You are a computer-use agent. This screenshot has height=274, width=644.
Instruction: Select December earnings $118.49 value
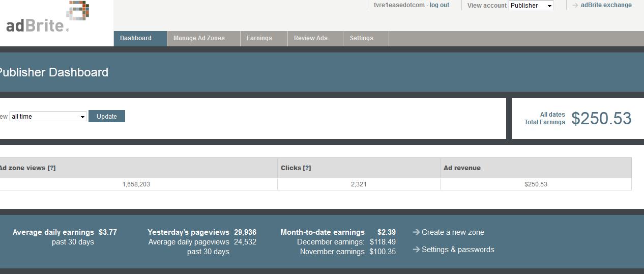383,242
